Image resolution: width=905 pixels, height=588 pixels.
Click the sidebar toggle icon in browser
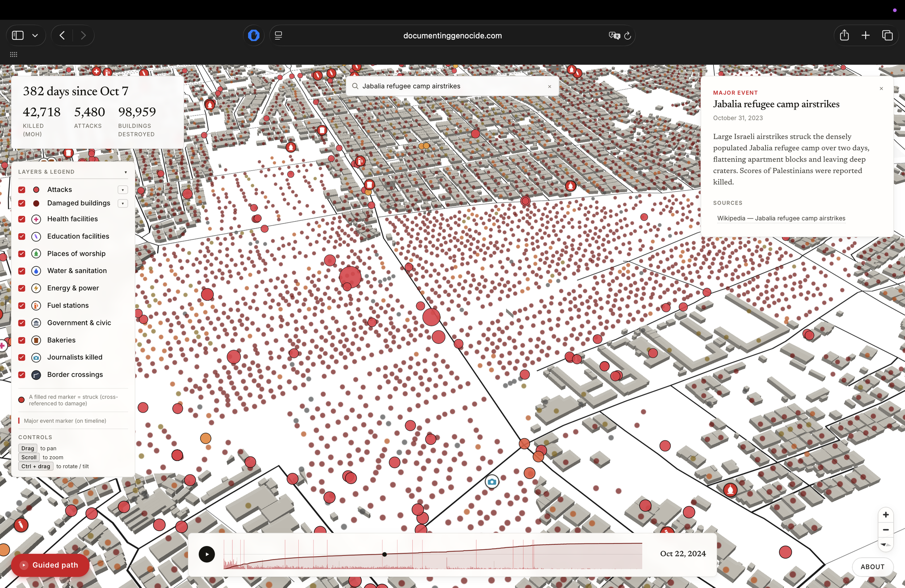17,35
